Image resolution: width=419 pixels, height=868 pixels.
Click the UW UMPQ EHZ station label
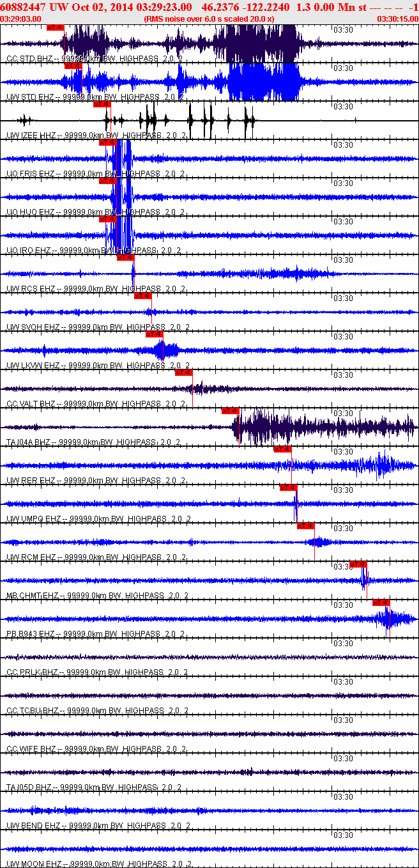(98, 519)
